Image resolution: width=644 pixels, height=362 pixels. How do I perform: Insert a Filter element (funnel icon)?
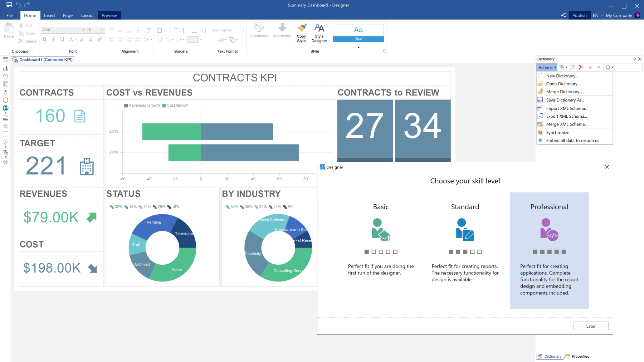click(x=5, y=152)
